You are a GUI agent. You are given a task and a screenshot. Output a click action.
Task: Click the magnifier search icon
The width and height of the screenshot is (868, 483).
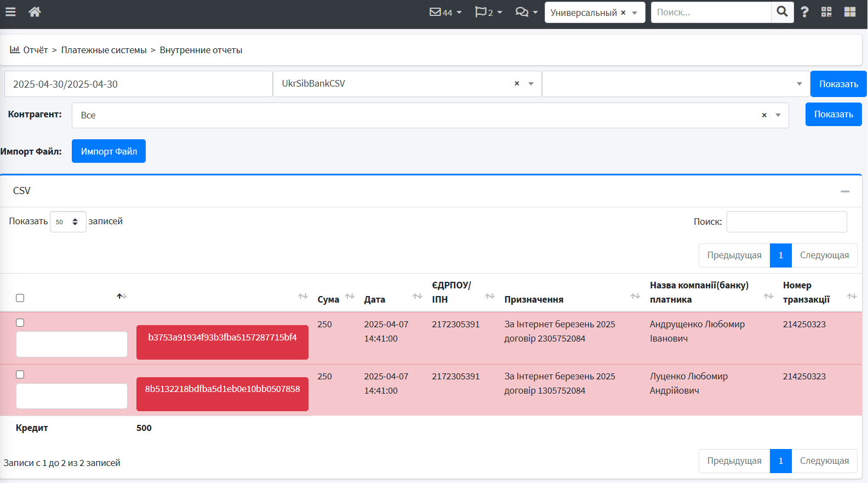point(782,12)
